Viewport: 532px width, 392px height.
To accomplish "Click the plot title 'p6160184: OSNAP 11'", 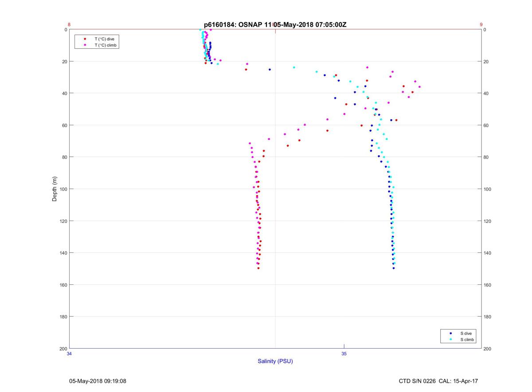I will 238,25.
